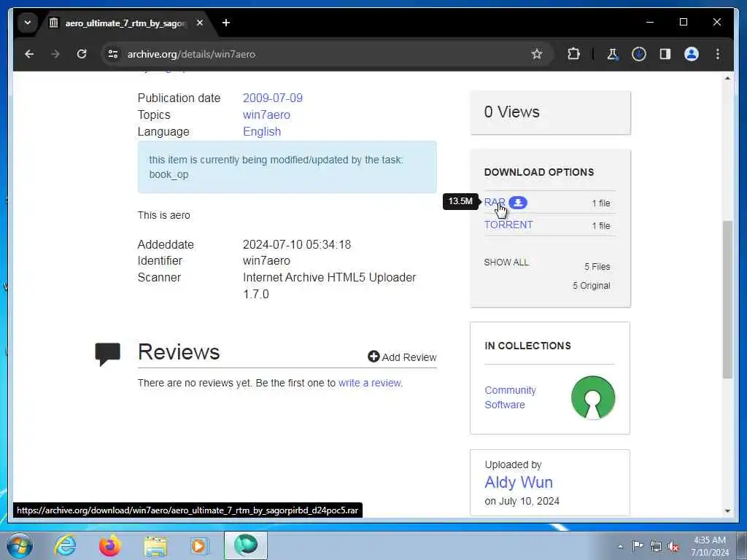Open site information icon in address bar
The image size is (747, 560).
pyautogui.click(x=113, y=54)
